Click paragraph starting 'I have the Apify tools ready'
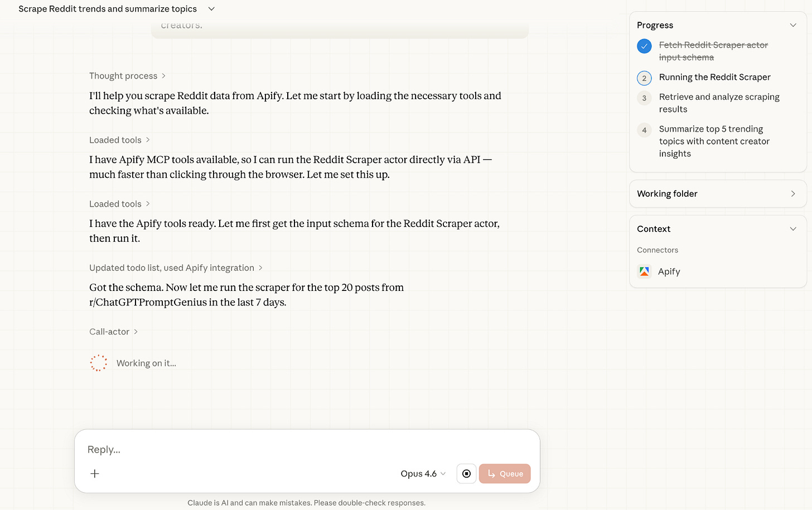Screen dimensions: 812x510 (x=294, y=231)
